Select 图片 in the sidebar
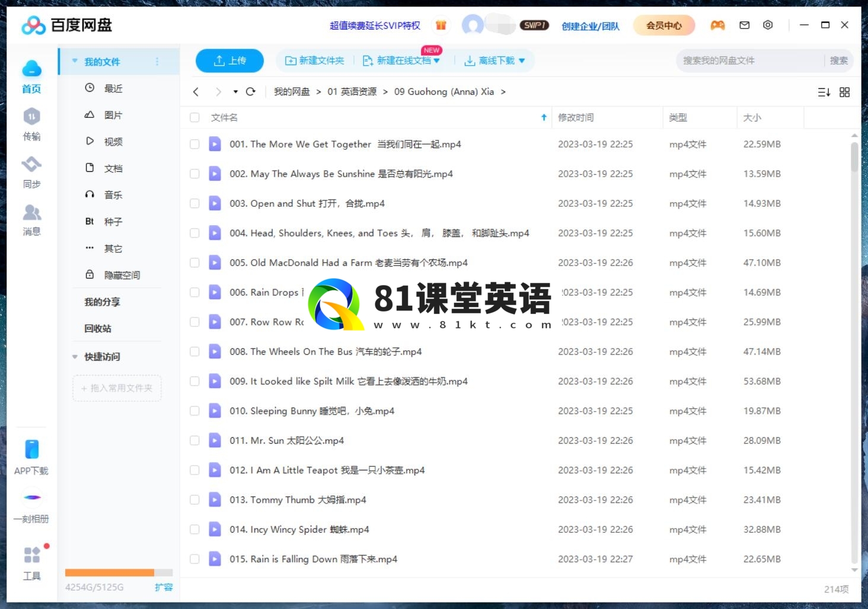 (x=113, y=115)
